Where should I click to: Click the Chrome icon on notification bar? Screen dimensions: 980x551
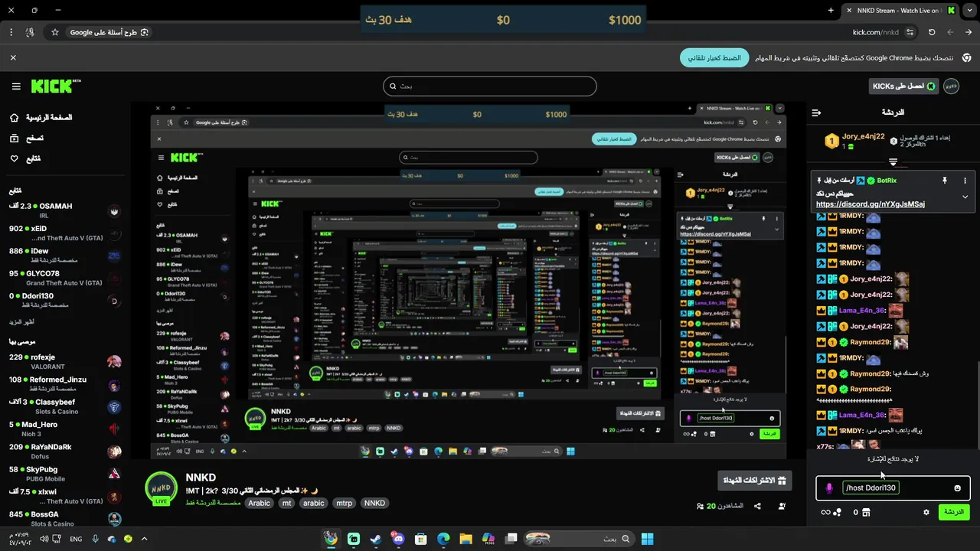tap(967, 57)
